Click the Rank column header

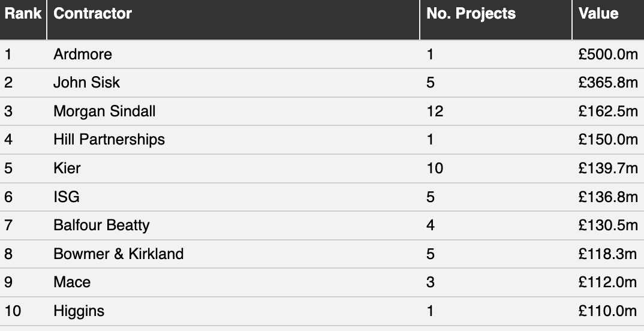[23, 14]
